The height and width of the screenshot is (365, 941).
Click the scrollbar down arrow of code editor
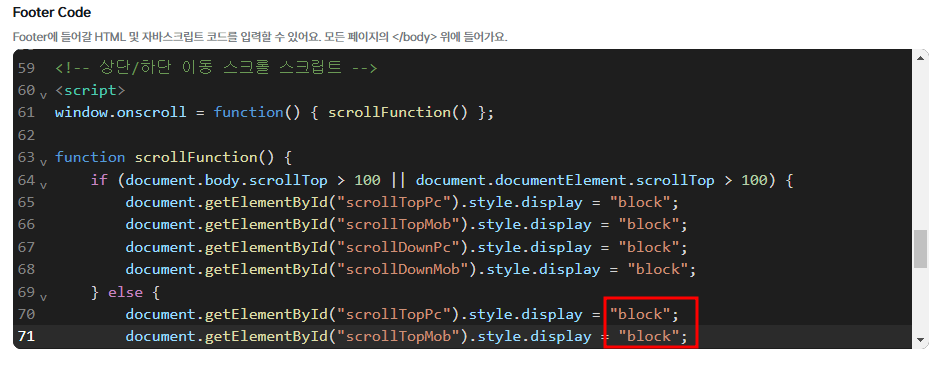[921, 339]
